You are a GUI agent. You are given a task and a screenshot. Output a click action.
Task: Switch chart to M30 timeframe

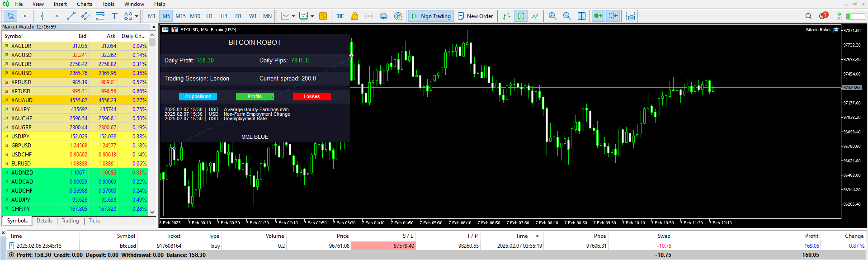coord(195,16)
